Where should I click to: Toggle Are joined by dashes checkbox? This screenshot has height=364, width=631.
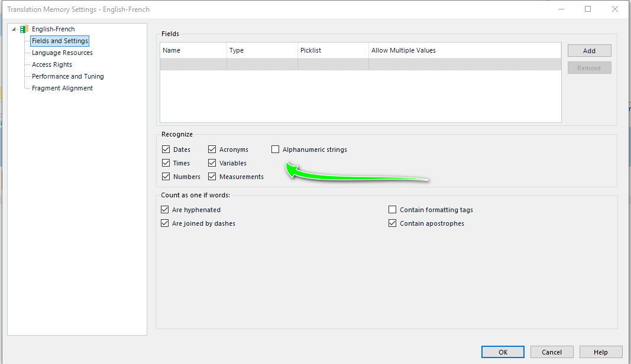[164, 223]
